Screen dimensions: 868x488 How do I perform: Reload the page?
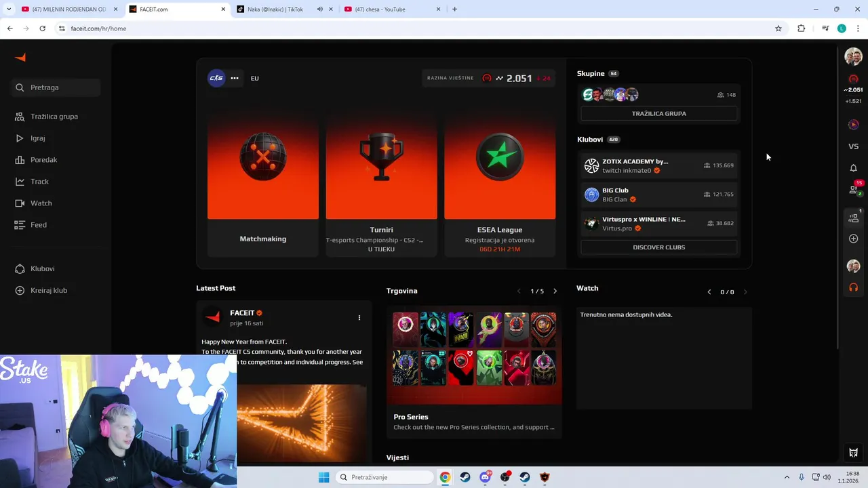click(42, 28)
